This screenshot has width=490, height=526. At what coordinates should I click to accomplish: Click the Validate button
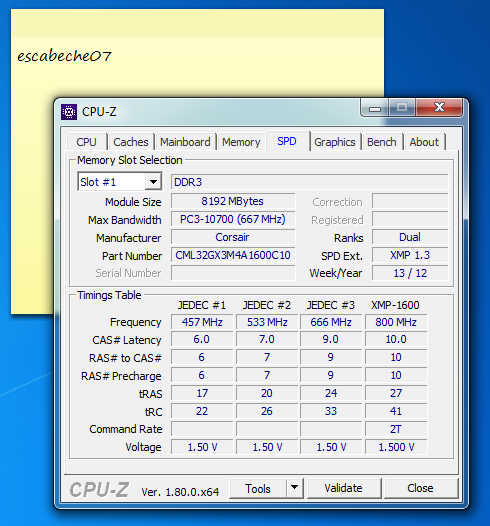(344, 488)
